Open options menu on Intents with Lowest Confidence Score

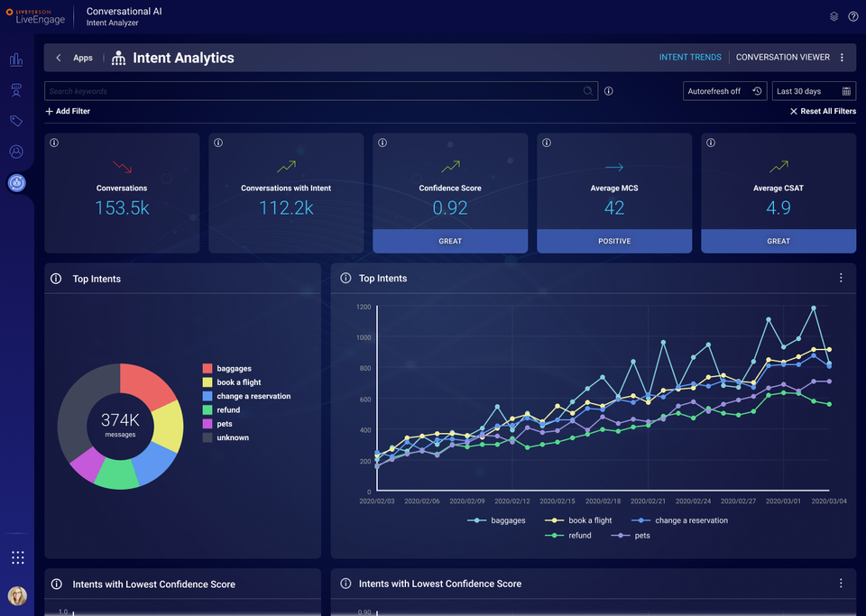(x=841, y=583)
